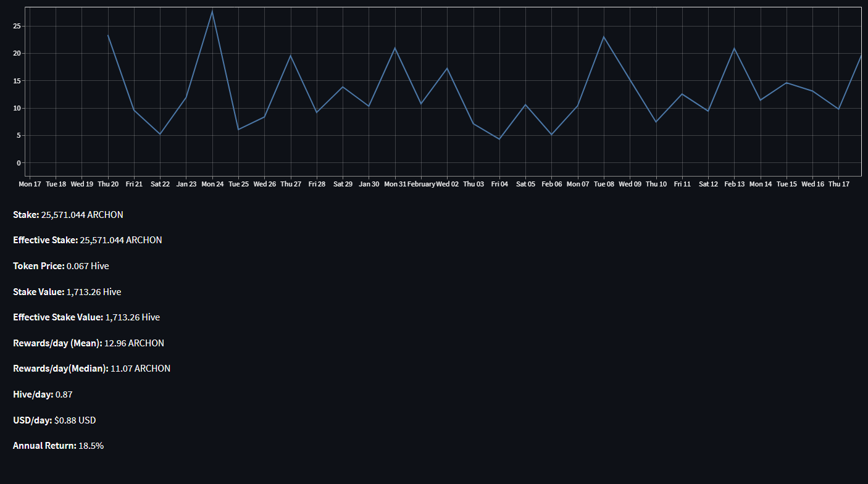Click the 'Wed 19' x-axis label
868x484 pixels.
click(82, 184)
